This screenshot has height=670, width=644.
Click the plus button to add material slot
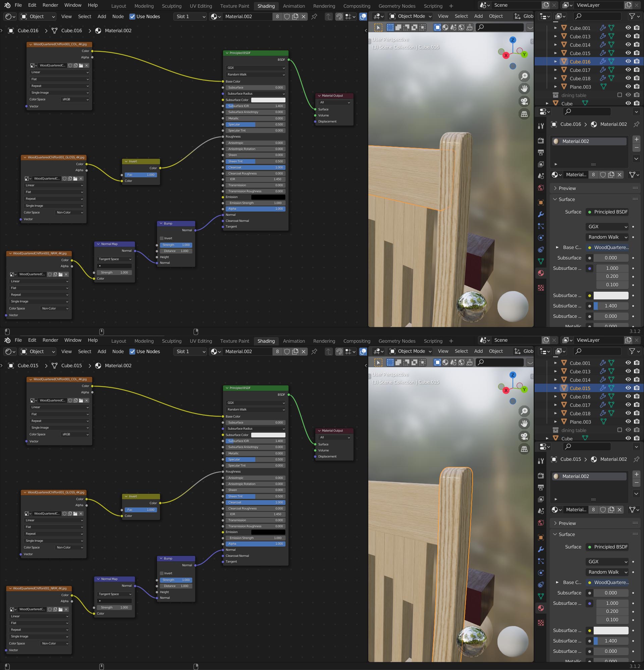point(637,139)
